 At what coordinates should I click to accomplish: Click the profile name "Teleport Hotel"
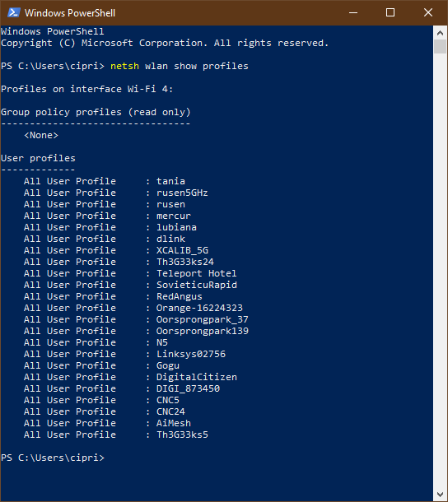[197, 273]
